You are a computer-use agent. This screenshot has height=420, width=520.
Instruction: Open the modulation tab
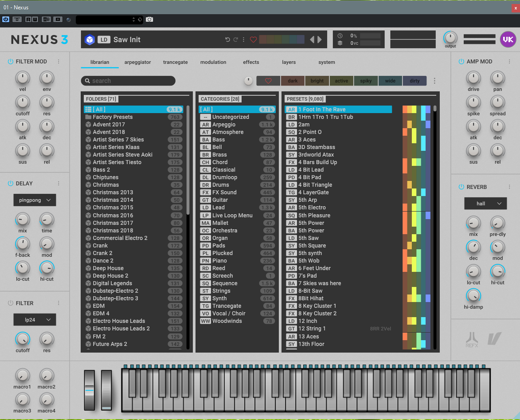pos(213,62)
